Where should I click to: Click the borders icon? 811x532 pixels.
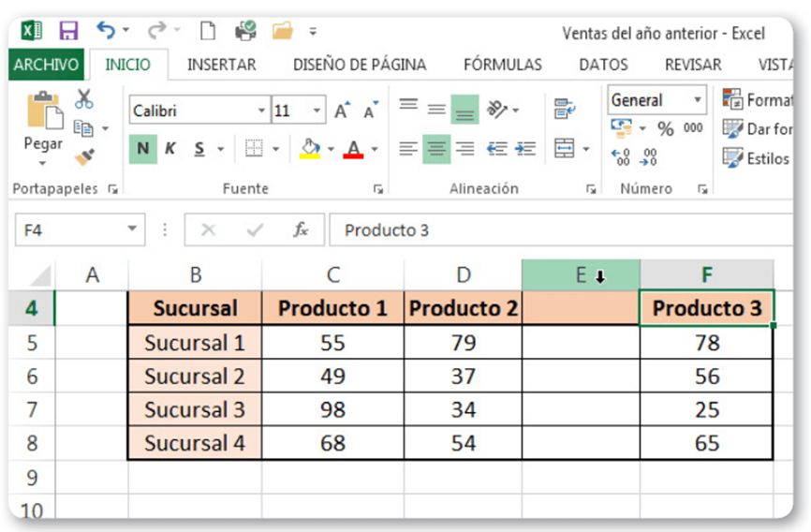(254, 149)
